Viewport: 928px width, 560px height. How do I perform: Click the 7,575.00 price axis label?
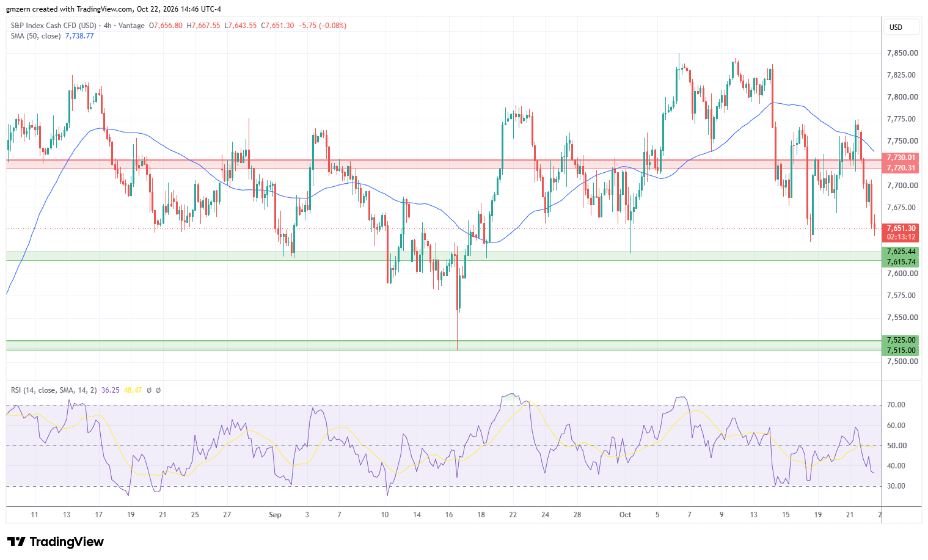(x=902, y=296)
